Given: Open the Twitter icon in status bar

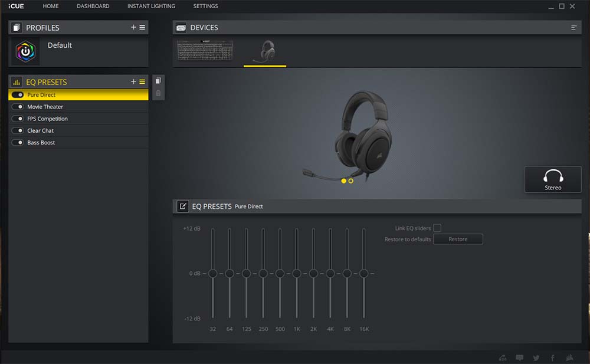Looking at the screenshot, I should [x=536, y=358].
